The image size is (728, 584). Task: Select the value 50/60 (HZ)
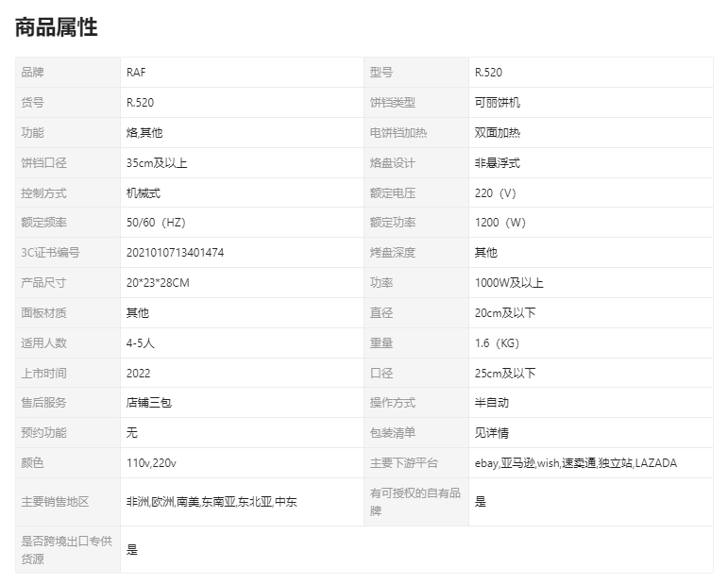[156, 223]
